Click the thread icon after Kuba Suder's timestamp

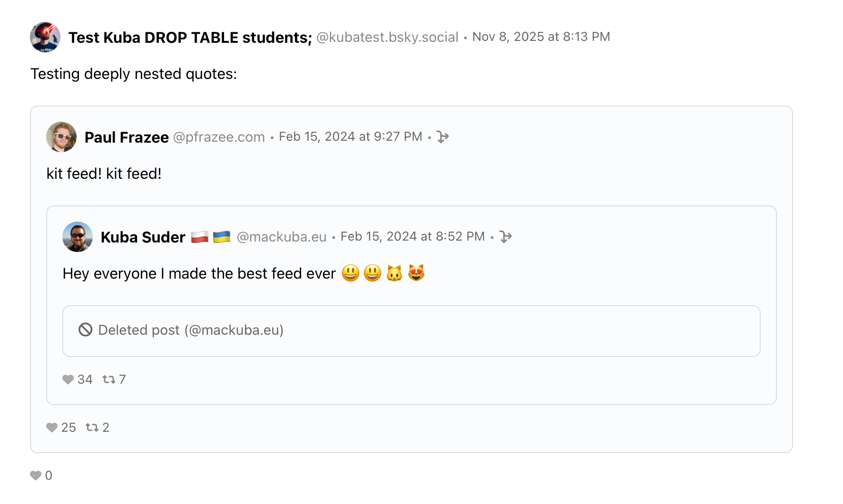point(506,237)
